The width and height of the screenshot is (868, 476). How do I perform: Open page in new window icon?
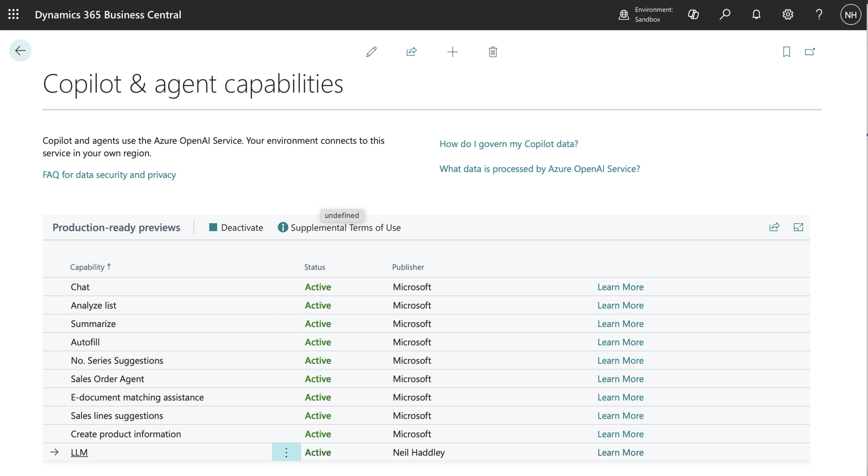[x=810, y=52]
